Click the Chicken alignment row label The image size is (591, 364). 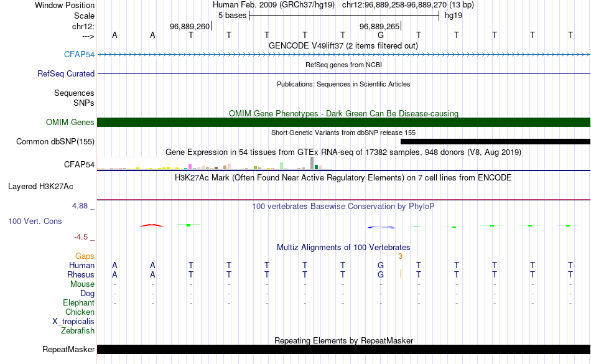point(80,312)
